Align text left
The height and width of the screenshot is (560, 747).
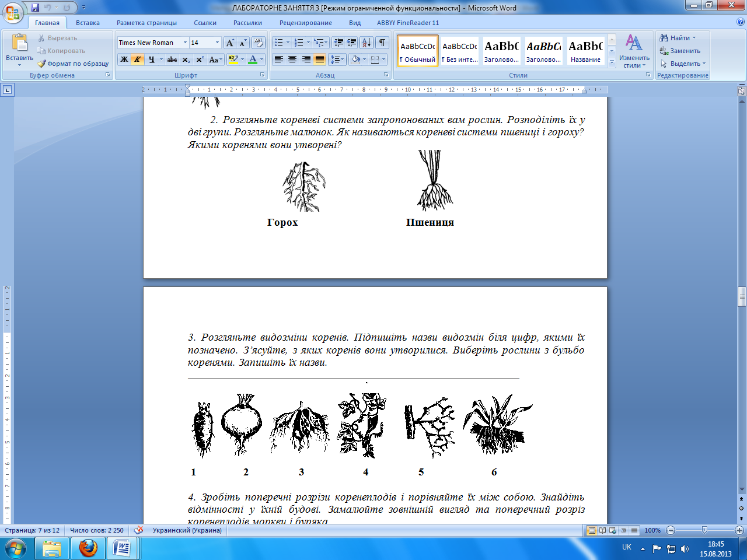click(279, 60)
